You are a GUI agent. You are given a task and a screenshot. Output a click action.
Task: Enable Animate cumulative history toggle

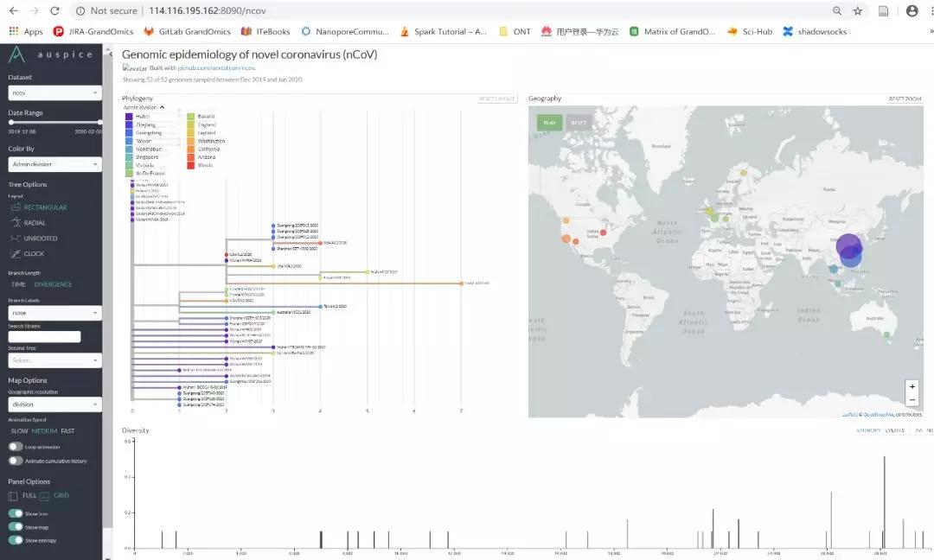16,461
